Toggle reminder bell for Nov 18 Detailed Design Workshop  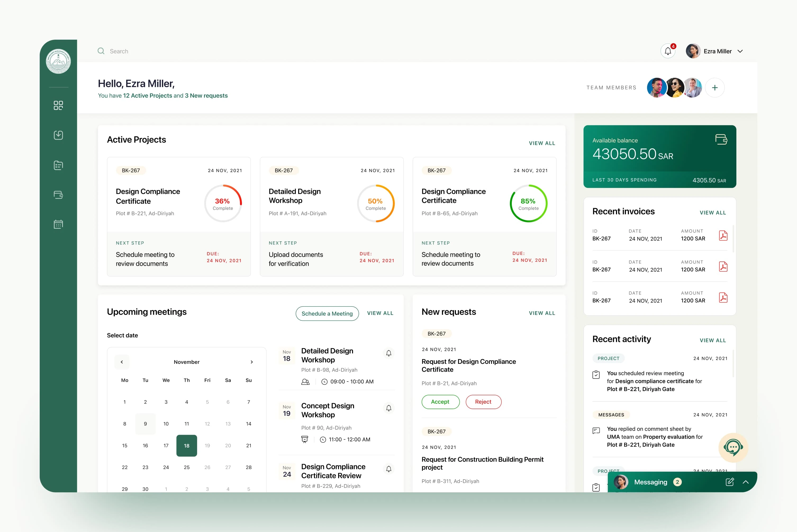[389, 353]
